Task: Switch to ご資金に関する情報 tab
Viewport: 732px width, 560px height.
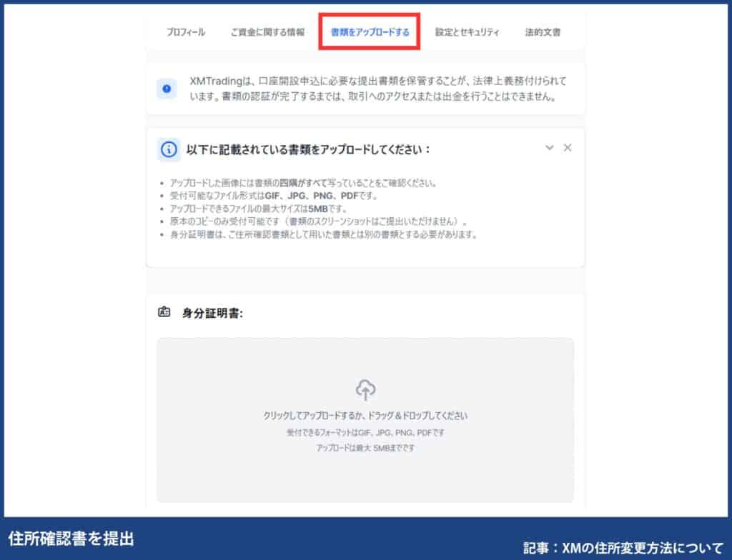Action: [x=267, y=32]
